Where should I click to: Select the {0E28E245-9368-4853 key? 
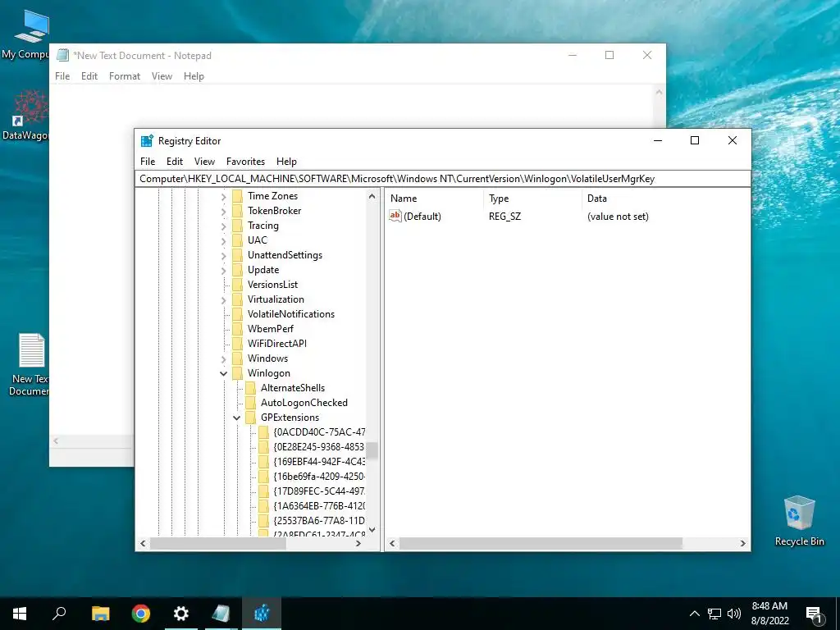point(319,447)
